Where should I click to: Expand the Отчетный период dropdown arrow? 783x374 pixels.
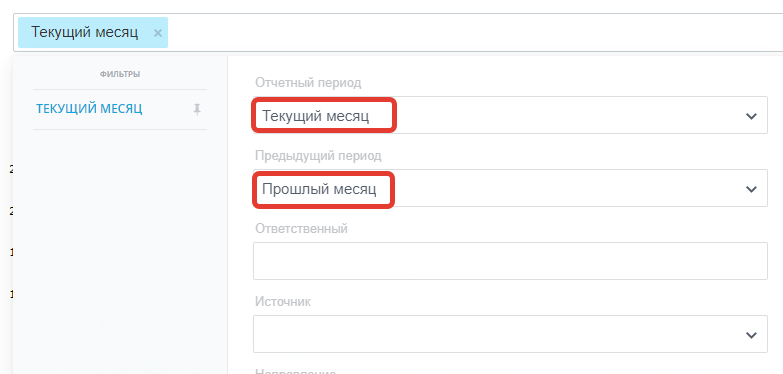751,116
